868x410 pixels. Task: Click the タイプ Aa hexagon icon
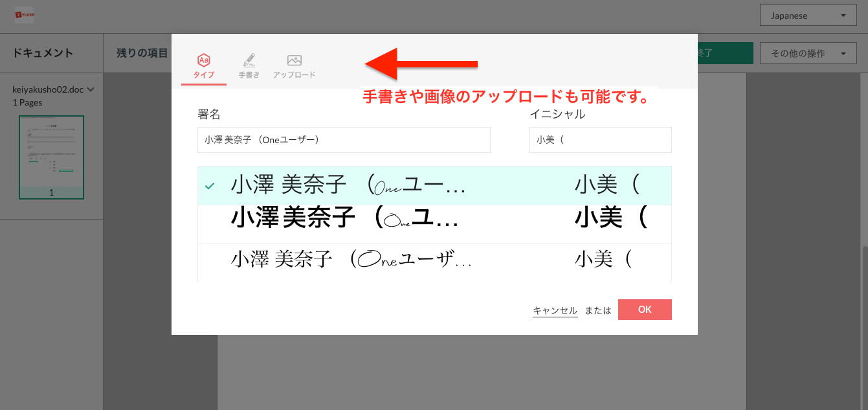pyautogui.click(x=204, y=60)
